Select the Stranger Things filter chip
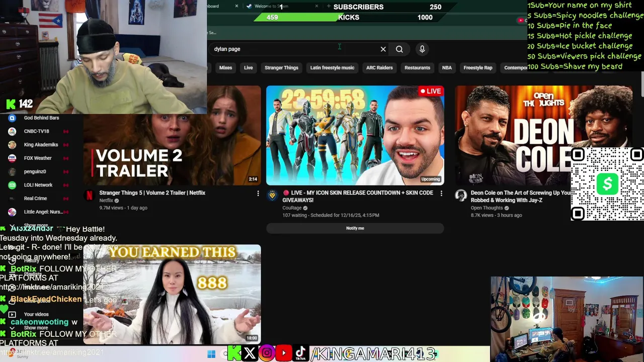Image resolution: width=644 pixels, height=362 pixels. pyautogui.click(x=281, y=68)
